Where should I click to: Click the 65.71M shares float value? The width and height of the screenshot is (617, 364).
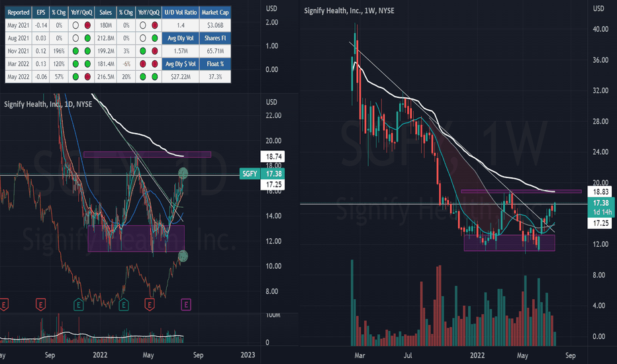tap(215, 51)
